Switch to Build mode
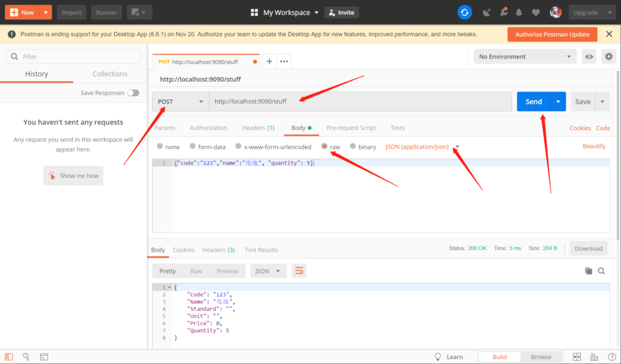Screen dimensions: 621x364 pos(500,357)
